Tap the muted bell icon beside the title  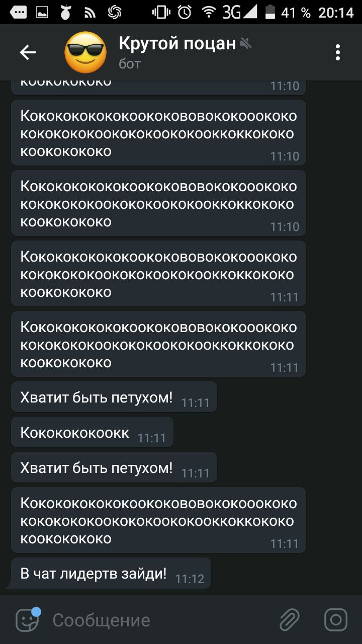pyautogui.click(x=245, y=44)
